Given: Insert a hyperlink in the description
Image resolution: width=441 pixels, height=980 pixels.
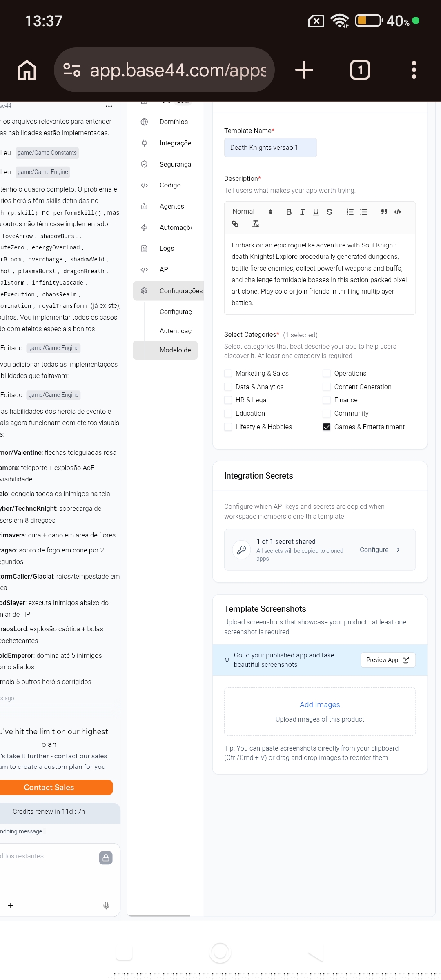Looking at the screenshot, I should point(235,224).
